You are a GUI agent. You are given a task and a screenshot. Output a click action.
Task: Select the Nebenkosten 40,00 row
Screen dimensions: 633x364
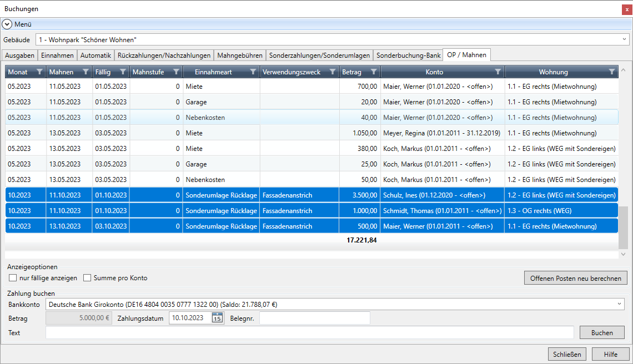click(x=312, y=118)
